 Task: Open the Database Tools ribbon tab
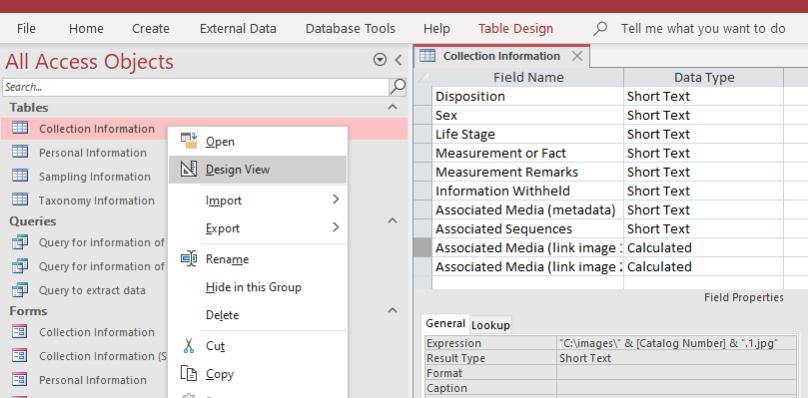pyautogui.click(x=350, y=28)
